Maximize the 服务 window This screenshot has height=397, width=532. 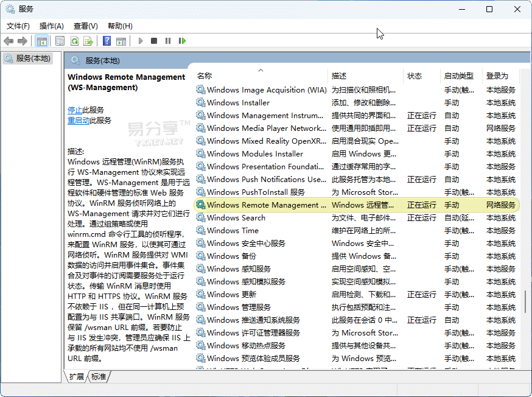pos(489,9)
